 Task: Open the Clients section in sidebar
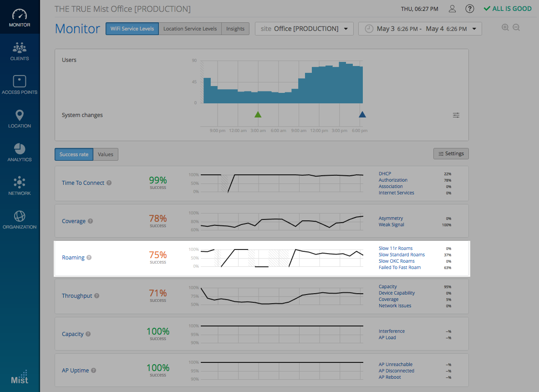[x=20, y=51]
